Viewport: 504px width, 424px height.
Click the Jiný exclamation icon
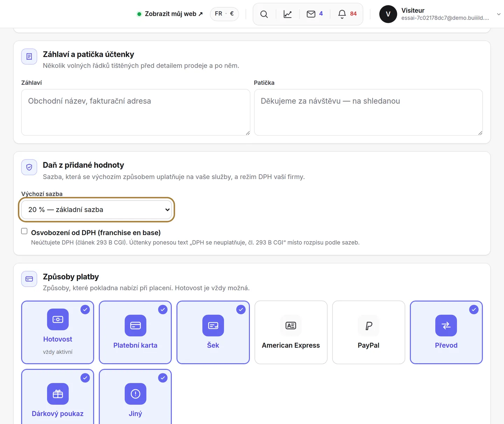(135, 394)
